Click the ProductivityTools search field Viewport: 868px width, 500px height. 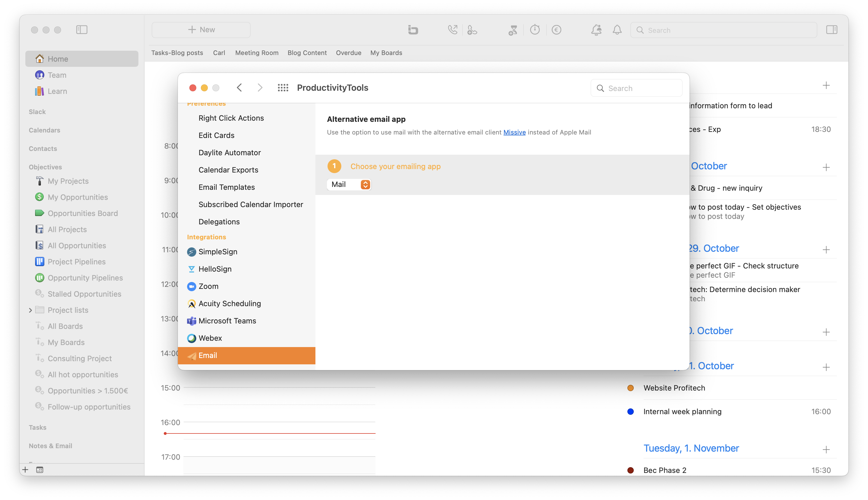[x=636, y=88]
